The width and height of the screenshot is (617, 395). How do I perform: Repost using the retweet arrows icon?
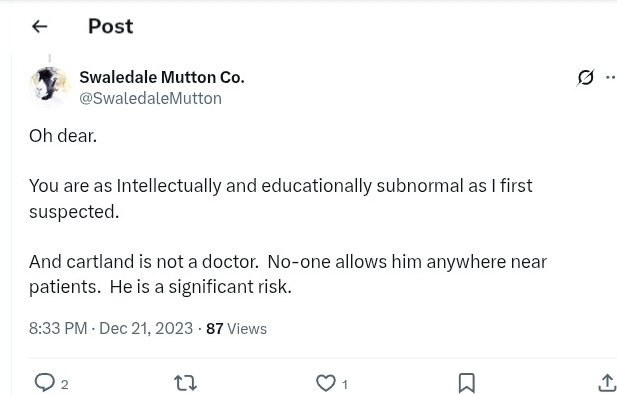point(185,383)
